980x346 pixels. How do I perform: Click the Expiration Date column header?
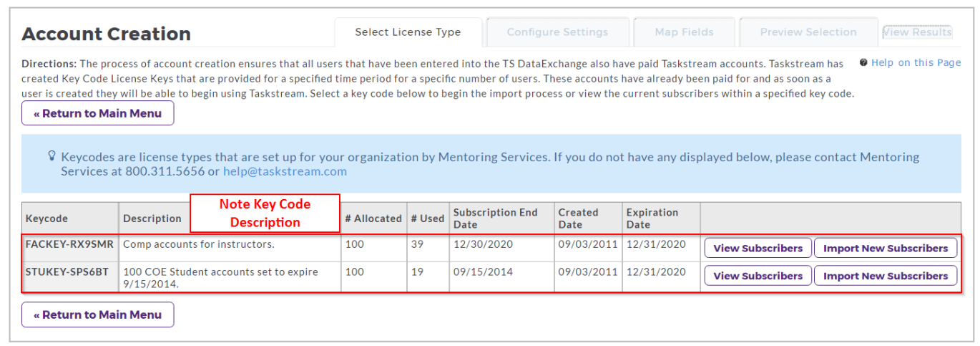661,218
